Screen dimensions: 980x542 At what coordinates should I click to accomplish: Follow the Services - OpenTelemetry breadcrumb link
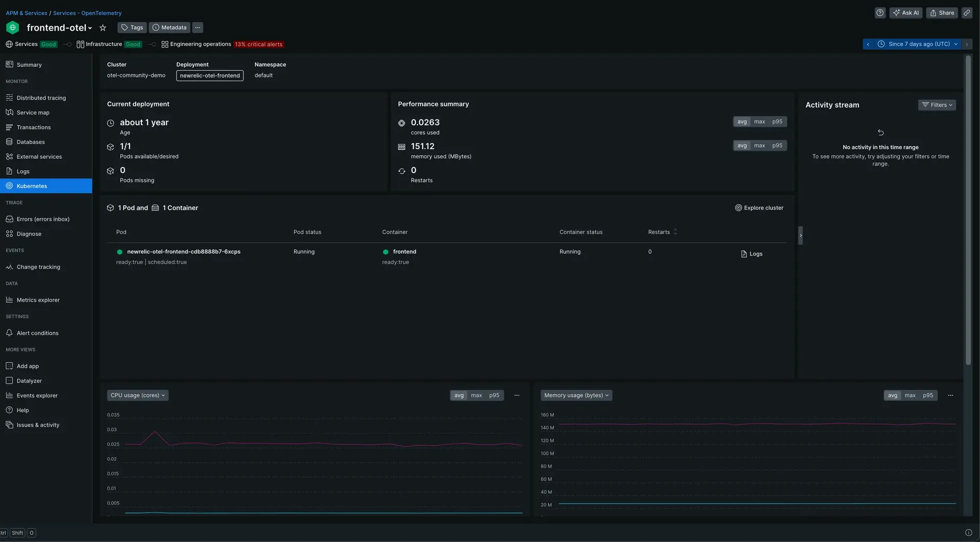[87, 13]
